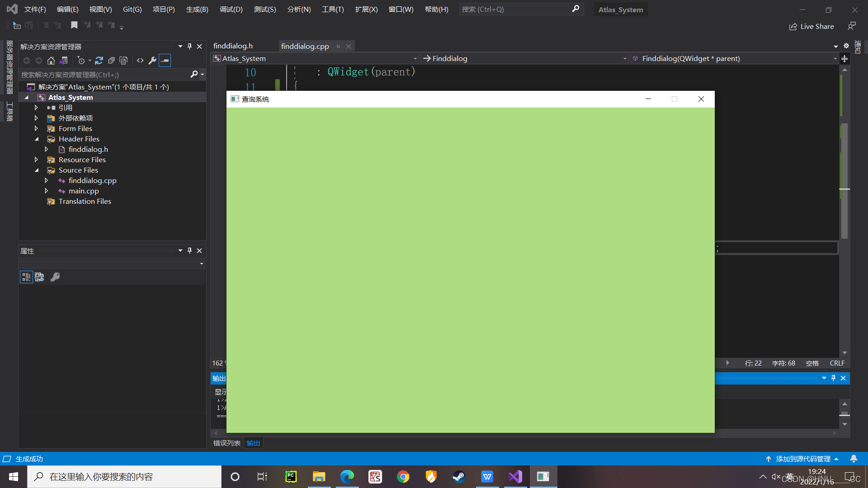Expand the Header Files tree node
This screenshot has width=868, height=488.
38,139
